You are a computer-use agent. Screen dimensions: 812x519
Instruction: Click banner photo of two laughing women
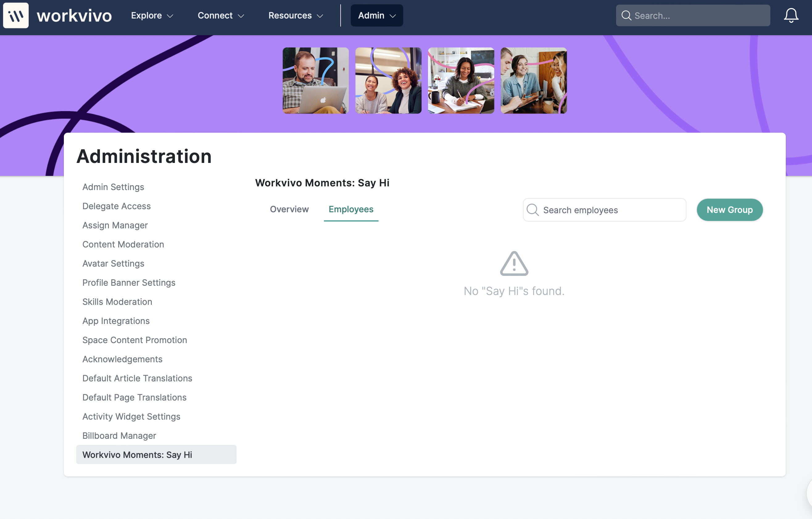388,81
